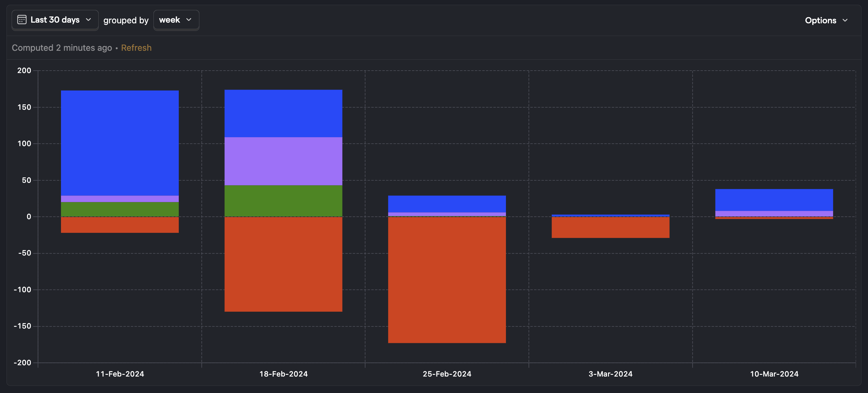Click the 0 y-axis label
868x393 pixels.
[x=29, y=217]
